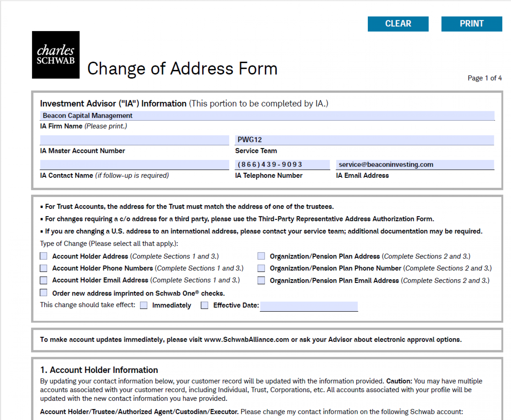Click the IA Email Address field
This screenshot has height=420, width=511.
[415, 165]
